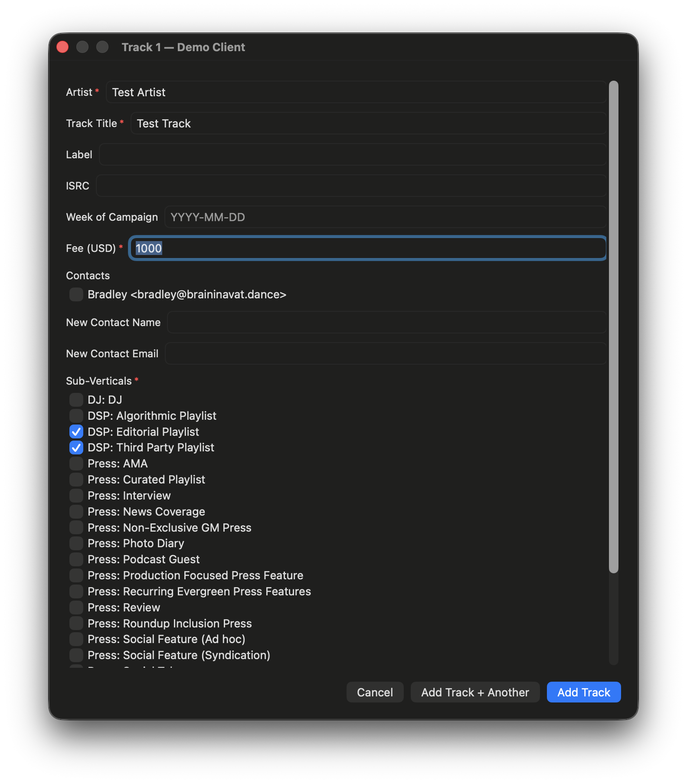Tick Press: Interview checkbox
Screen dimensions: 687x784
pyautogui.click(x=76, y=496)
